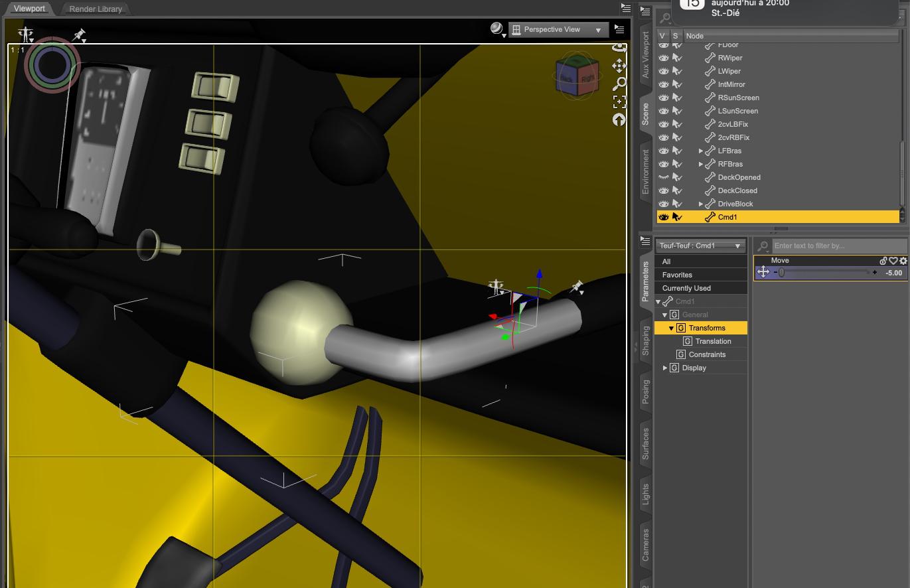Open the Aux Viewport side tab

click(646, 54)
